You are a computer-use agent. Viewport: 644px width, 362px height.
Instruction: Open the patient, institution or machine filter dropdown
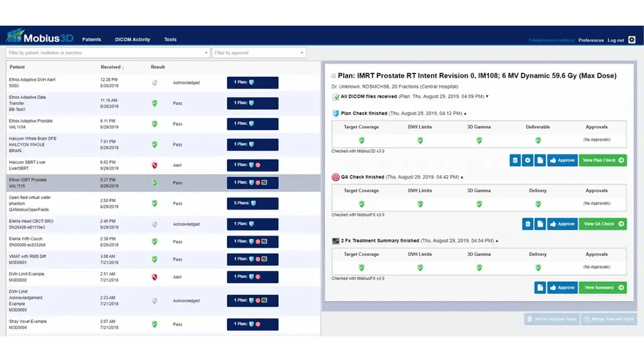pos(108,53)
